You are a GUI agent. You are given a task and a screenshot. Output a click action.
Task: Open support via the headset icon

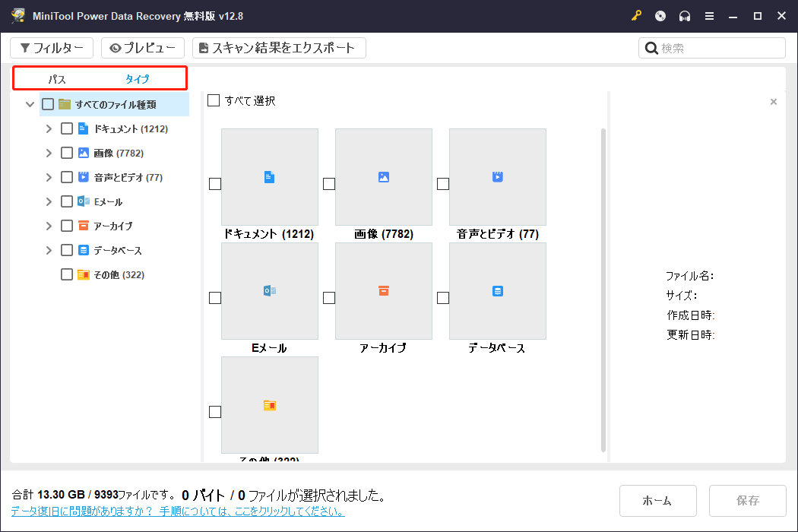tap(685, 15)
